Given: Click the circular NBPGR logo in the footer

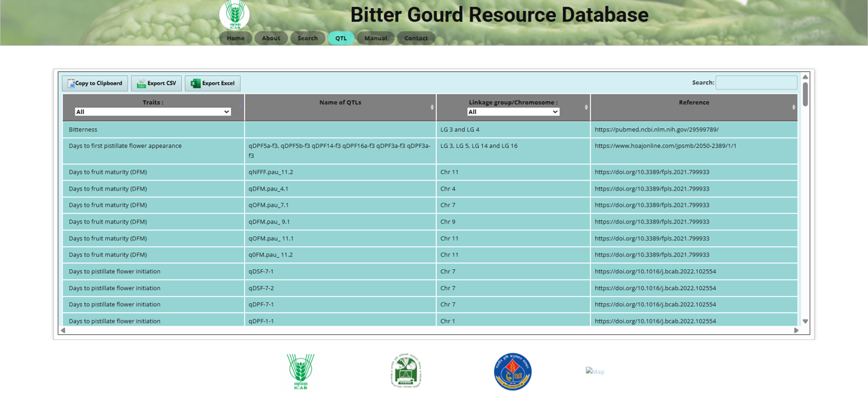Looking at the screenshot, I should pos(405,371).
